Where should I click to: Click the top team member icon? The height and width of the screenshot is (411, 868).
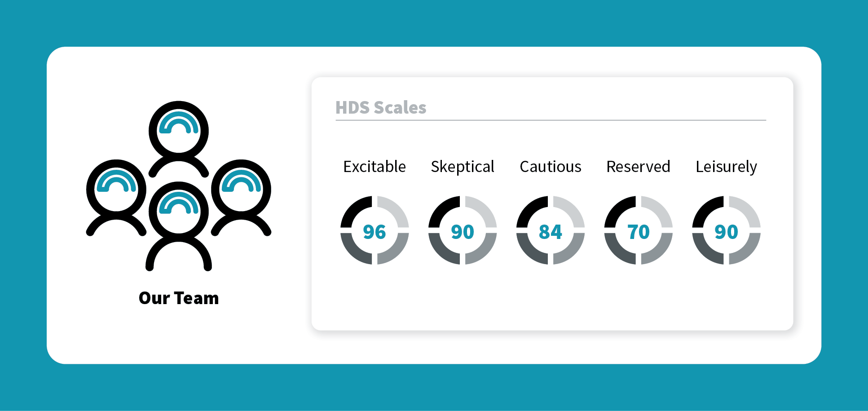[x=179, y=138]
